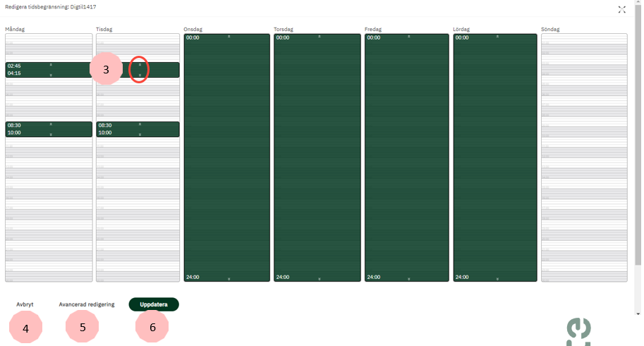The height and width of the screenshot is (346, 644).
Task: Select the 08:30 start time on Måndag
Action: tap(14, 125)
